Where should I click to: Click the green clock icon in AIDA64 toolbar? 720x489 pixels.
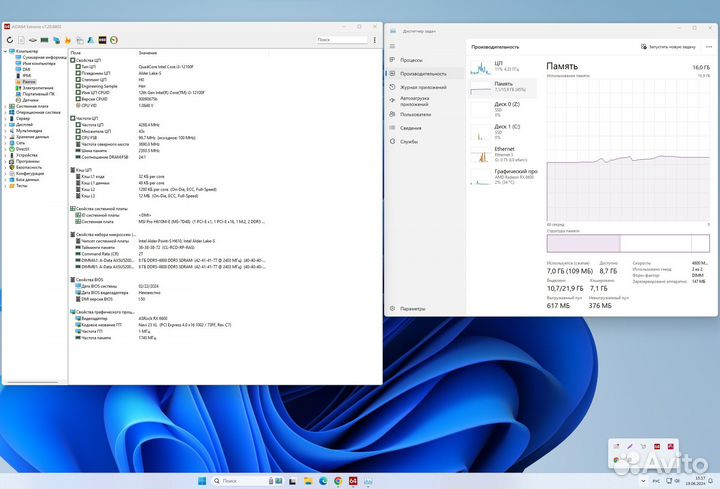[x=114, y=40]
